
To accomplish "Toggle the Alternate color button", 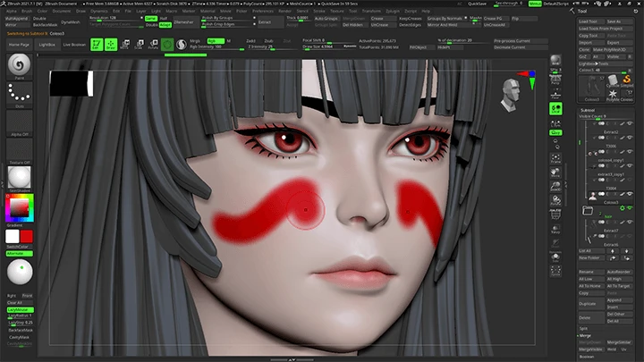I will [20, 254].
